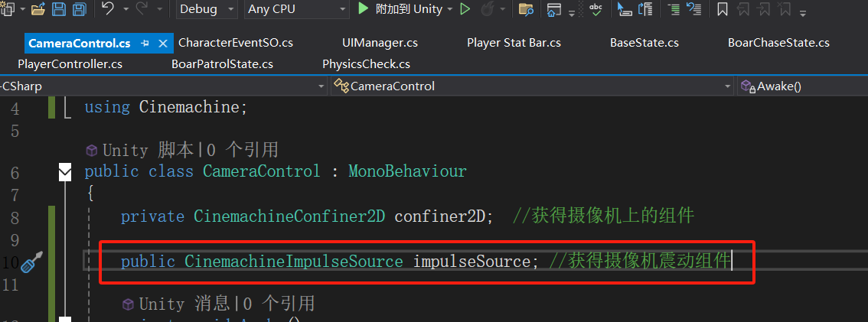The width and height of the screenshot is (868, 322).
Task: Close the CameraControl.cs tab
Action: coord(162,43)
